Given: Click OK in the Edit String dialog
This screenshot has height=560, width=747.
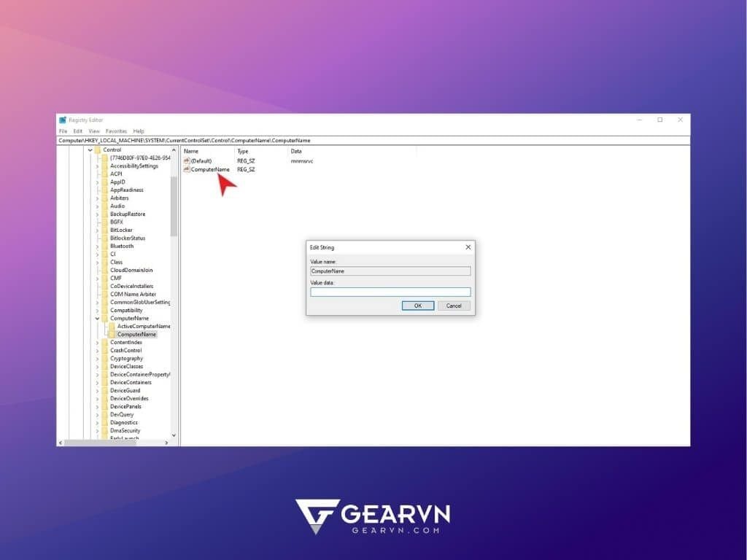Looking at the screenshot, I should [417, 306].
